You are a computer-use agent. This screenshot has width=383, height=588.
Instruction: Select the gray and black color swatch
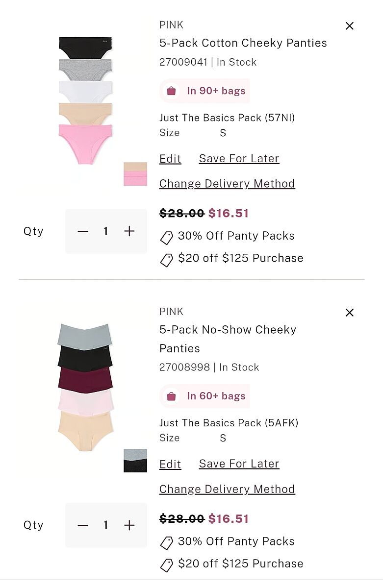135,461
